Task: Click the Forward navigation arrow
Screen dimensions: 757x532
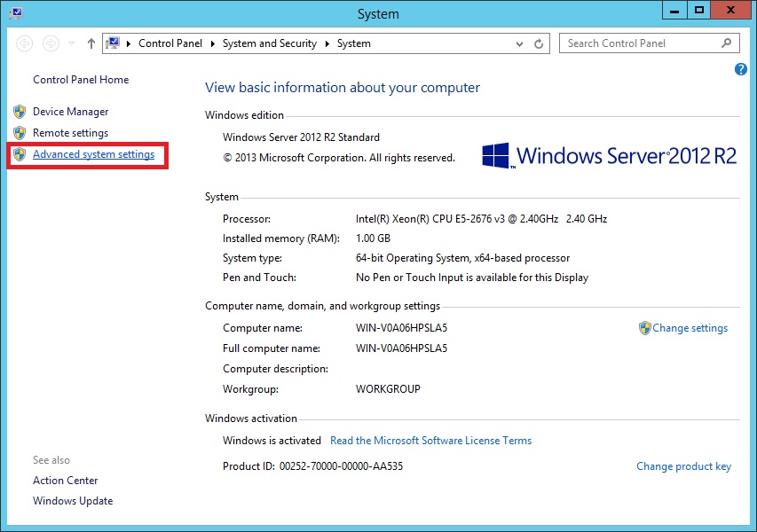Action: 51,44
